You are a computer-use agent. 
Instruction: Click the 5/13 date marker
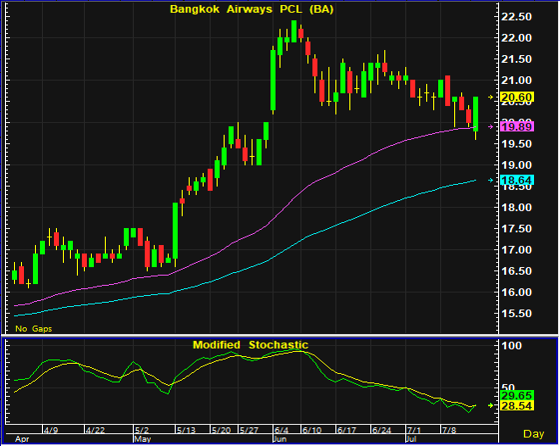point(186,430)
